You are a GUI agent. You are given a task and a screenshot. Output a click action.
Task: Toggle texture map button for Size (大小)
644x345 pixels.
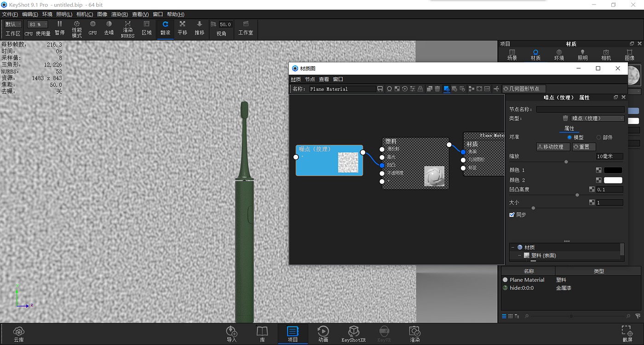[592, 203]
